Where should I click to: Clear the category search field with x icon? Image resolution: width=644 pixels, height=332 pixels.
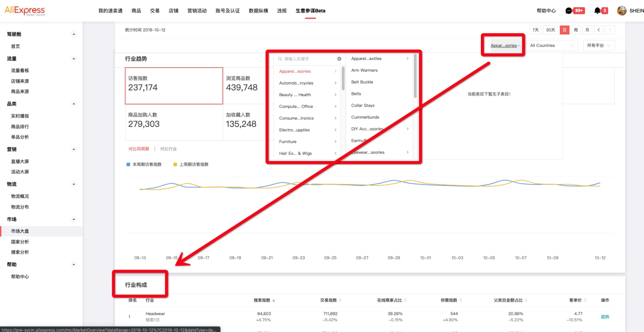tap(339, 59)
